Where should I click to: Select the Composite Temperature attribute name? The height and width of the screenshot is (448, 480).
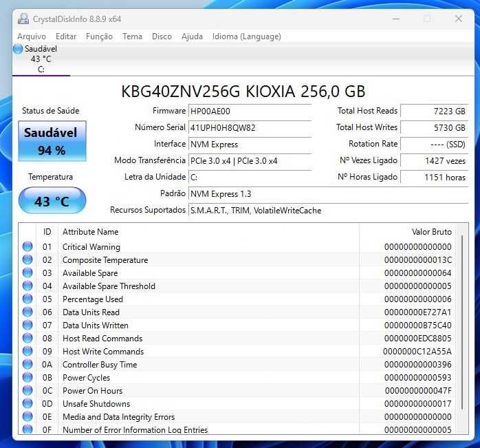click(105, 260)
